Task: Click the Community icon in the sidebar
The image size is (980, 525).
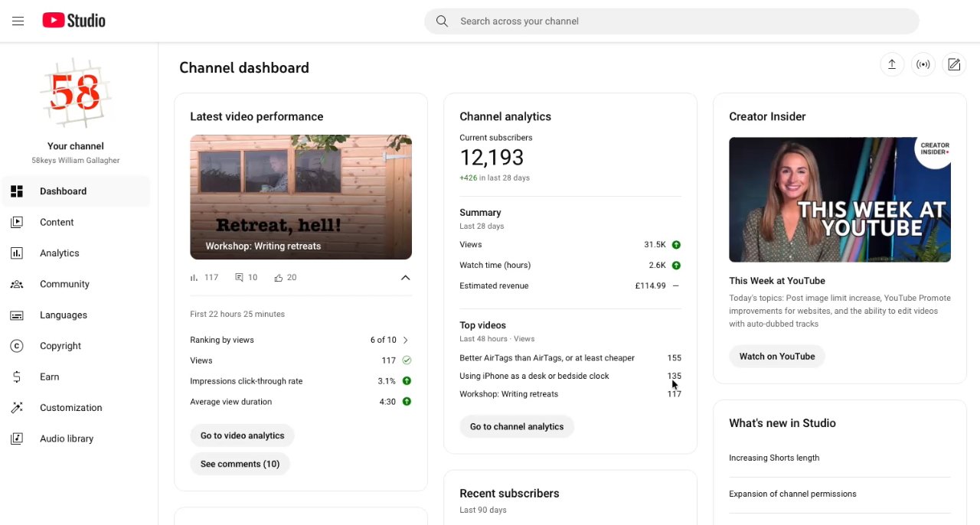Action: tap(17, 284)
